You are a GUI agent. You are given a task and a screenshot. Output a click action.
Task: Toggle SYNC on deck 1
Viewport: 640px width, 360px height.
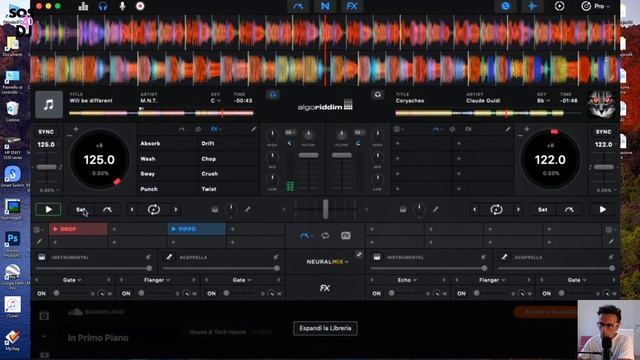click(46, 132)
